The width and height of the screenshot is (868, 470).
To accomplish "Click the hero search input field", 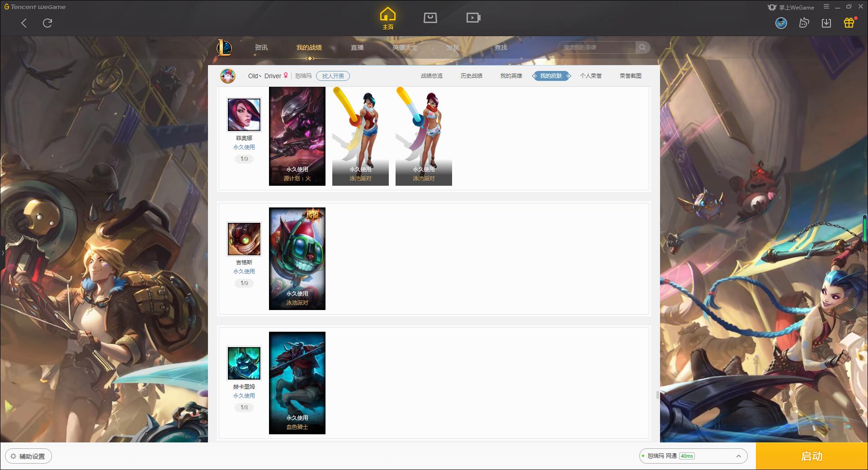I will [x=598, y=47].
